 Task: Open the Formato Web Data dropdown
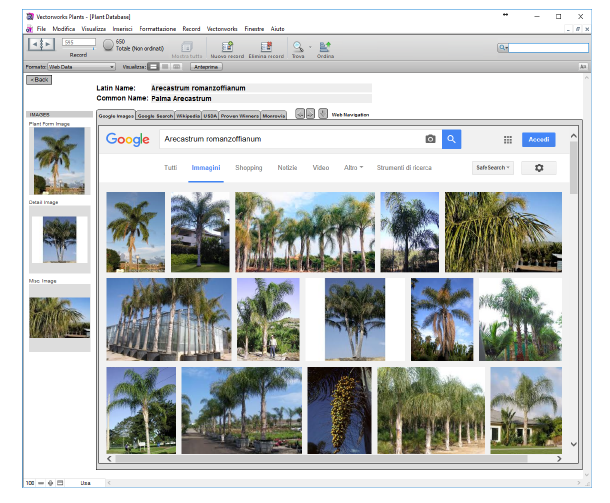pos(81,67)
